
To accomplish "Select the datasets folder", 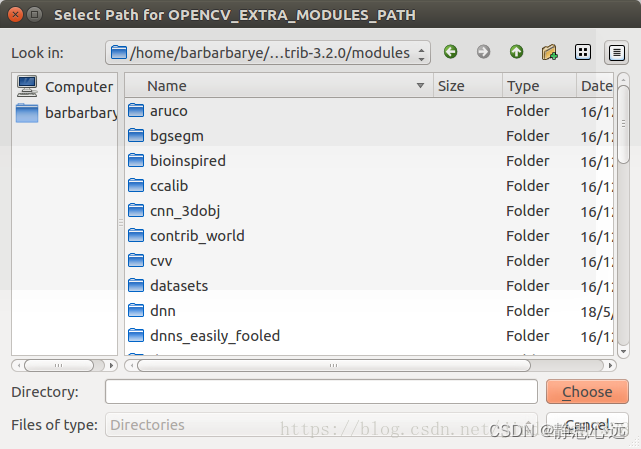I will coord(369,285).
